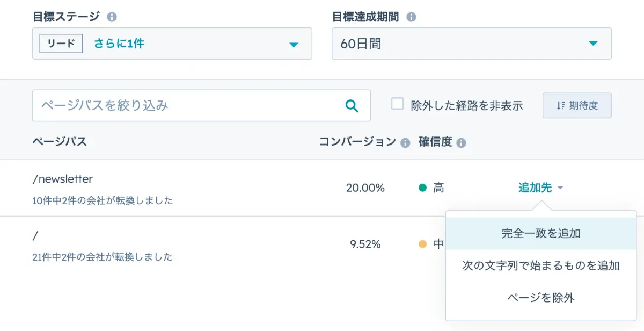The height and width of the screenshot is (331, 644).
Task: Click the 21件中2件の会社が転換しました link
Action: (101, 257)
